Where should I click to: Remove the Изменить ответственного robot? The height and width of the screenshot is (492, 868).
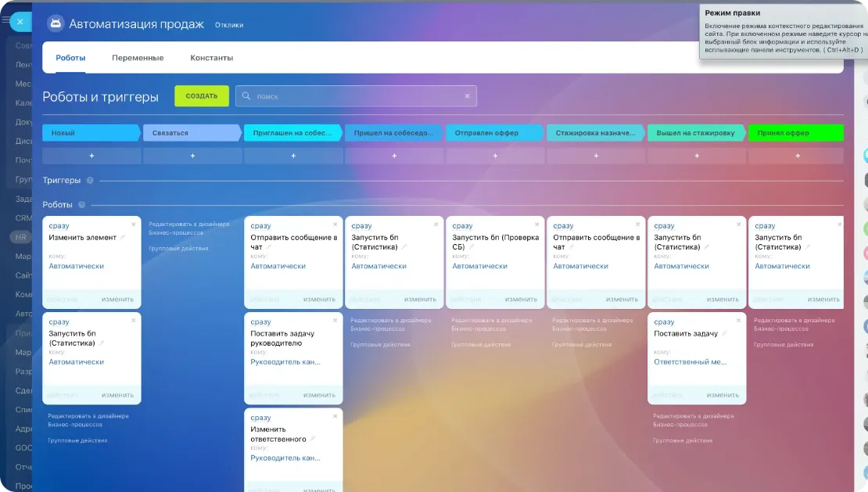click(x=335, y=416)
